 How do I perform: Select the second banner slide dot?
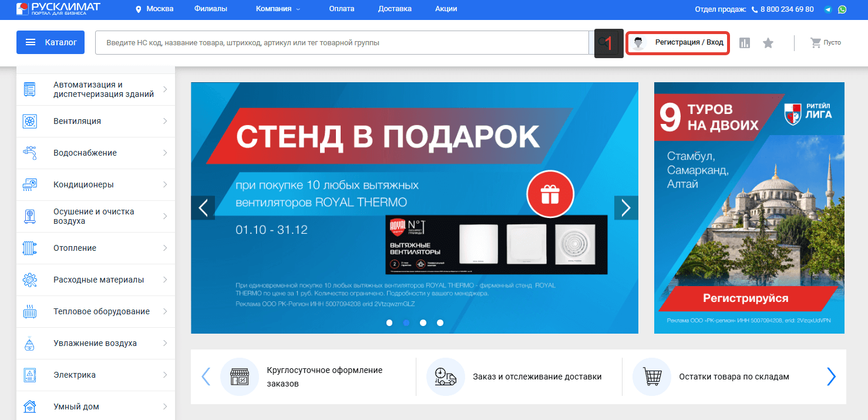coord(406,322)
